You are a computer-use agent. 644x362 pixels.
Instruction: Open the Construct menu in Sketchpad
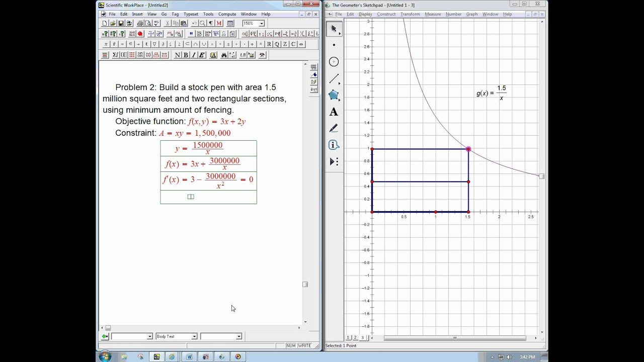386,14
